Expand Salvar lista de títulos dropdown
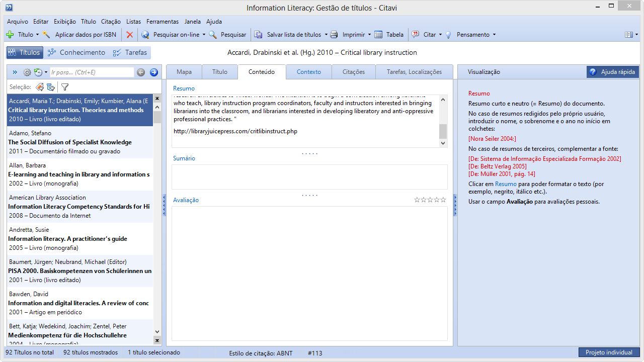 pyautogui.click(x=326, y=35)
